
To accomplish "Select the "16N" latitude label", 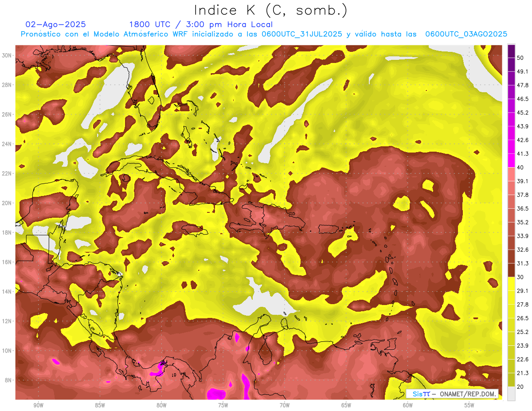I will [8, 262].
